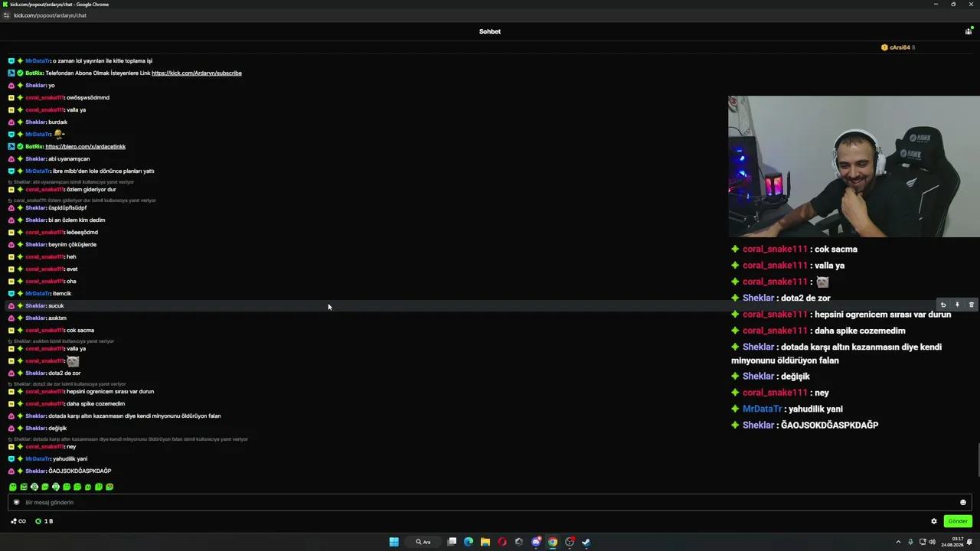The image size is (980, 551).
Task: Send the message with Gönder button
Action: [x=958, y=521]
